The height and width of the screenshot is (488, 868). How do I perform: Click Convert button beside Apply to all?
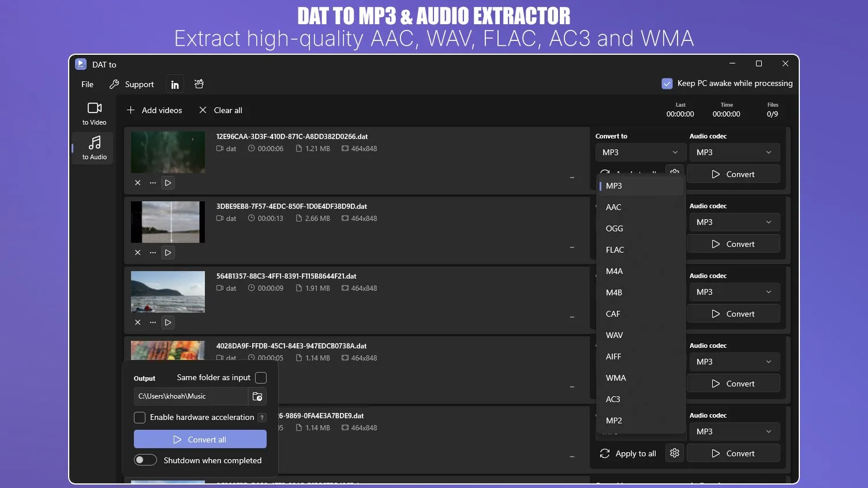pos(734,453)
